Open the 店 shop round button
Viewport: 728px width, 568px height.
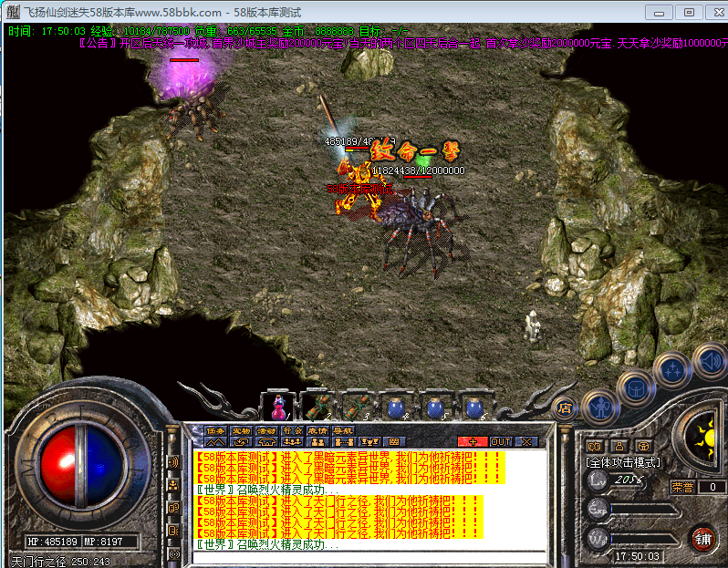[565, 408]
